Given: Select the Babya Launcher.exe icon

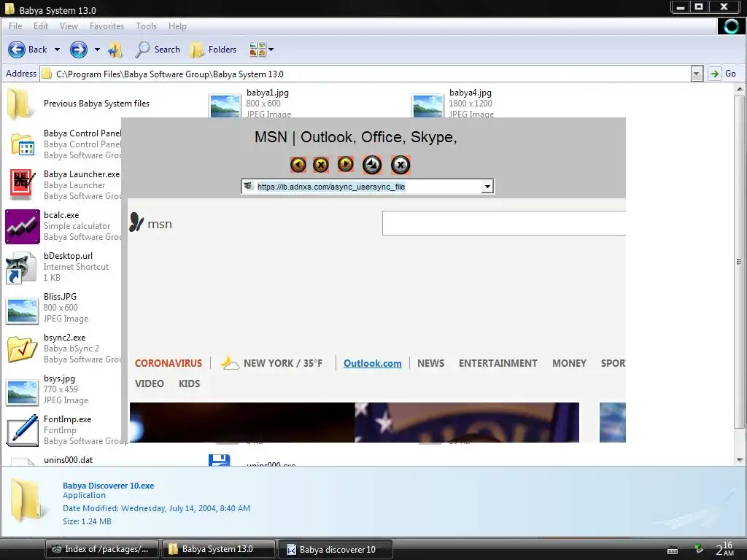Looking at the screenshot, I should tap(22, 184).
